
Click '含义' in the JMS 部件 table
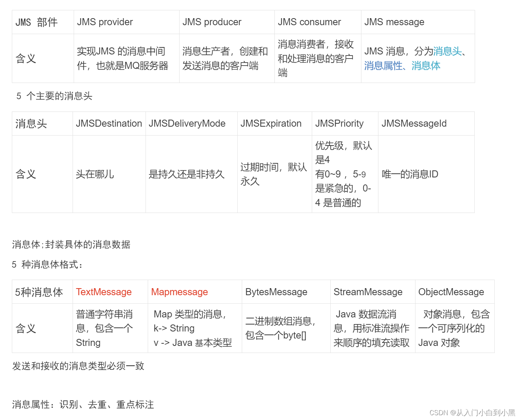26,59
